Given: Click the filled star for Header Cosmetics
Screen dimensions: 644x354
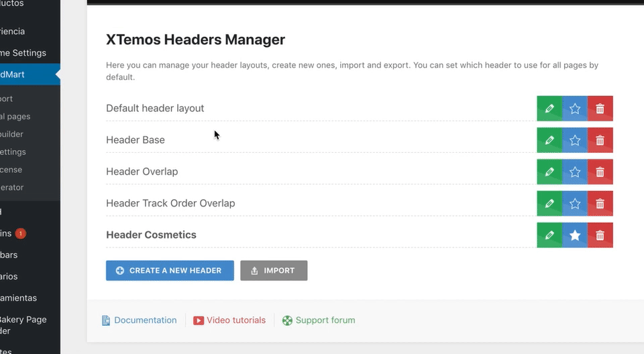Looking at the screenshot, I should click(575, 235).
